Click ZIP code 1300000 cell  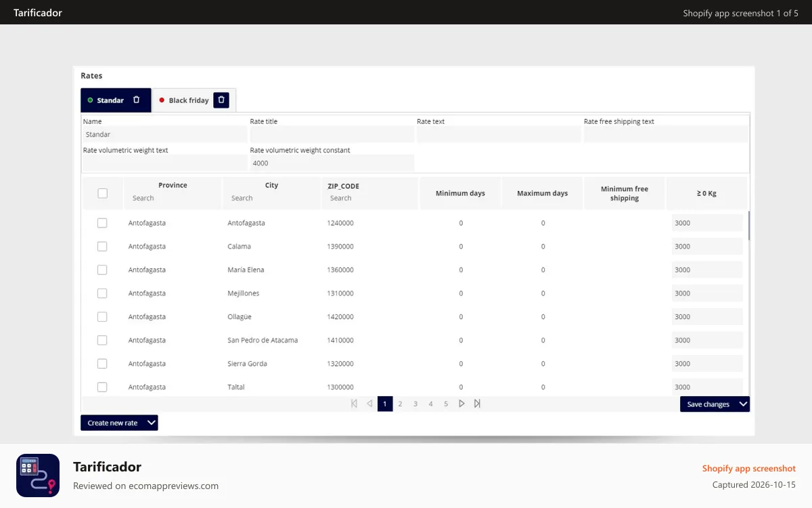tap(340, 387)
